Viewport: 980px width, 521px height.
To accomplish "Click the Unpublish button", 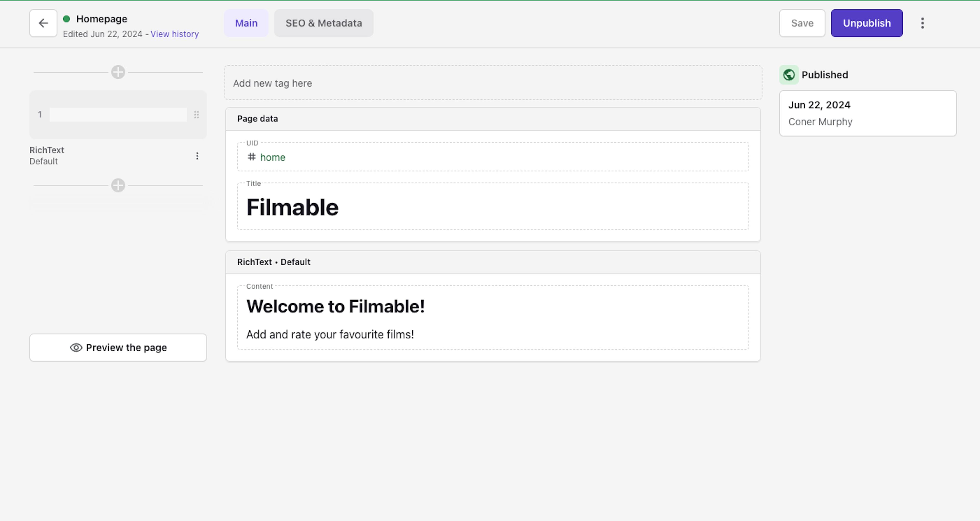I will coord(867,23).
